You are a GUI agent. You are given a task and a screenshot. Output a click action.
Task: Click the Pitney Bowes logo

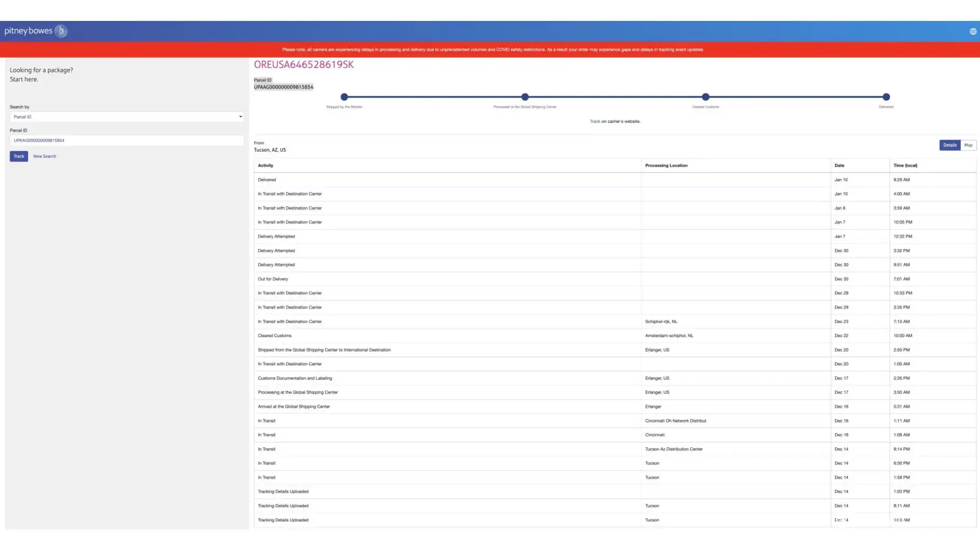[x=36, y=31]
